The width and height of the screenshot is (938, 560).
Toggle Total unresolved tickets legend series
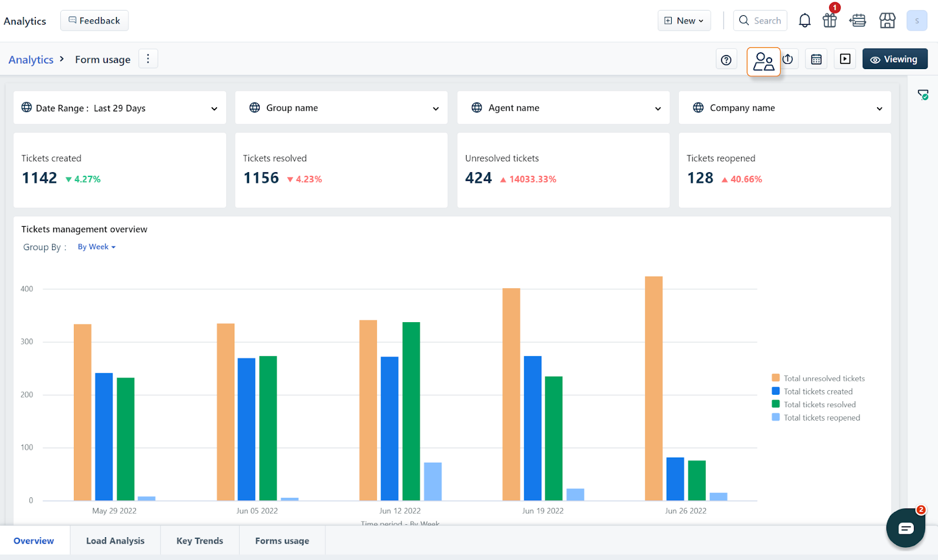(x=824, y=378)
